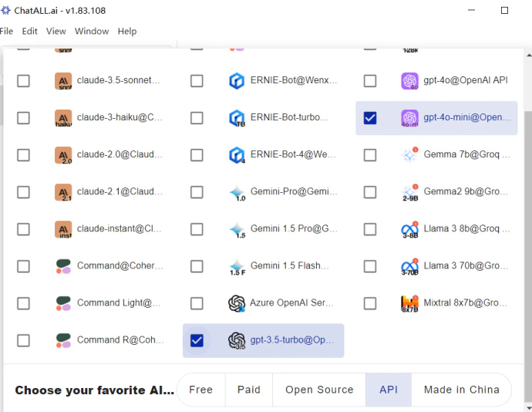Open the Edit menu
This screenshot has height=412, width=532.
(x=29, y=32)
